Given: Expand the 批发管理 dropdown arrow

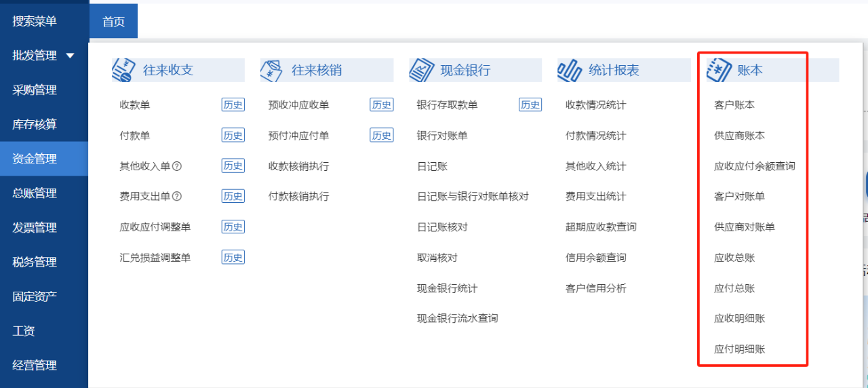Looking at the screenshot, I should coord(71,56).
